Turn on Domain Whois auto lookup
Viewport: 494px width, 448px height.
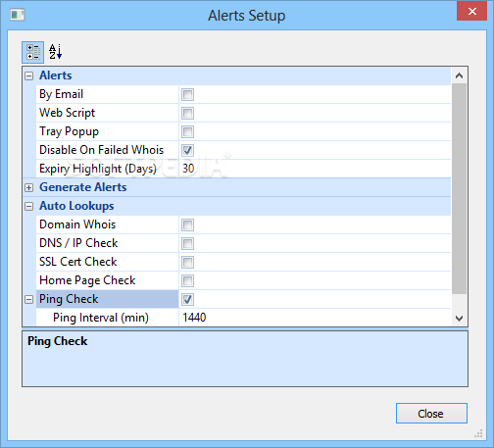(x=187, y=224)
